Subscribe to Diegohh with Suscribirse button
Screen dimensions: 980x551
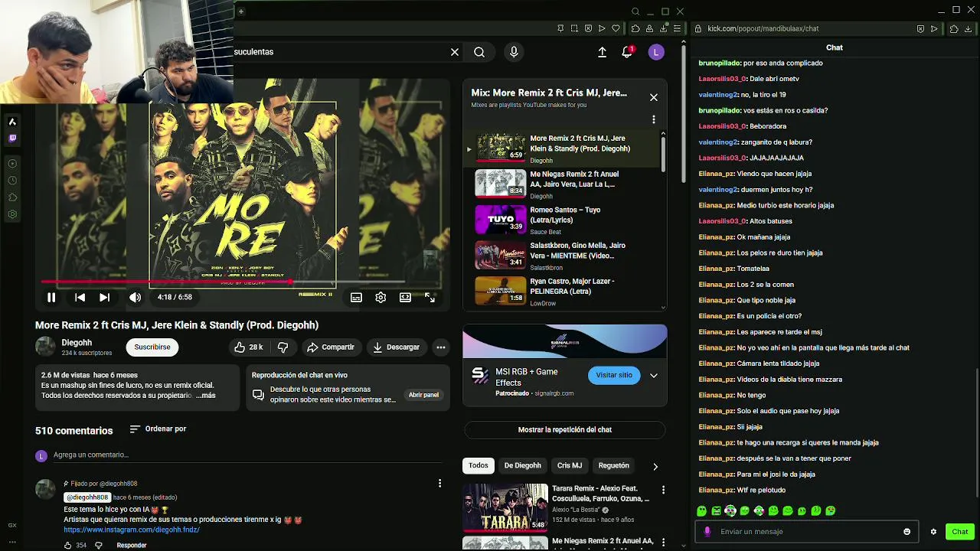coord(152,347)
